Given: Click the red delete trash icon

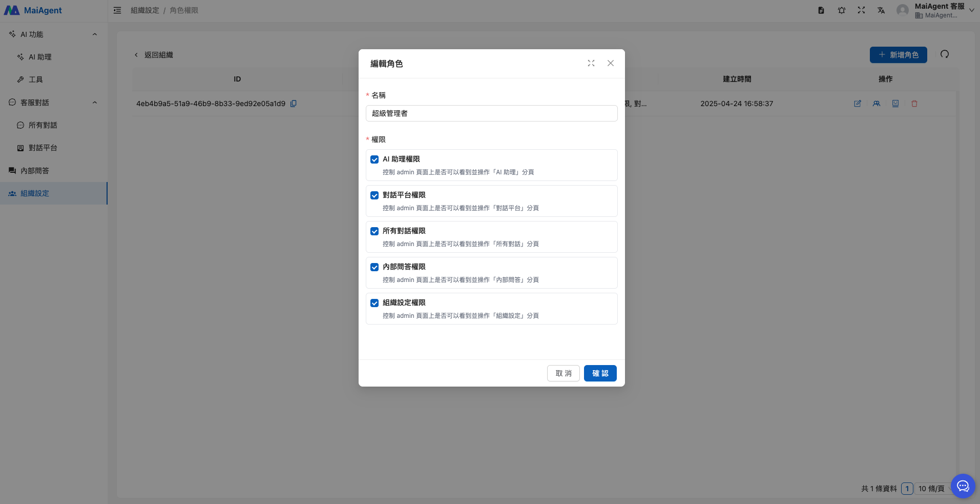Looking at the screenshot, I should [914, 104].
